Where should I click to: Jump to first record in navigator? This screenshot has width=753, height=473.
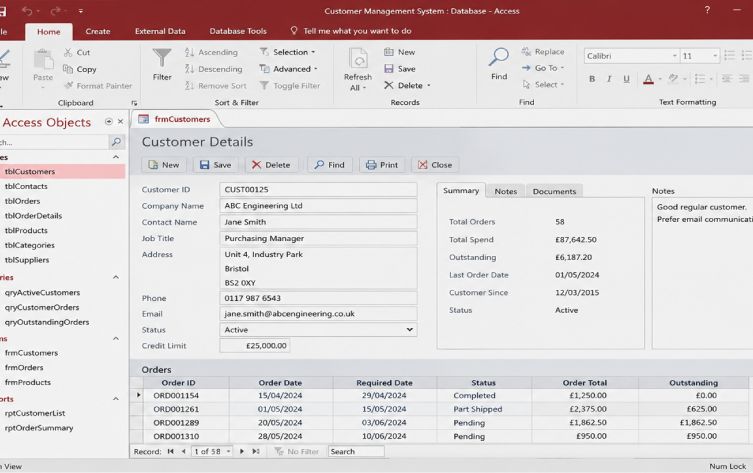[x=170, y=451]
